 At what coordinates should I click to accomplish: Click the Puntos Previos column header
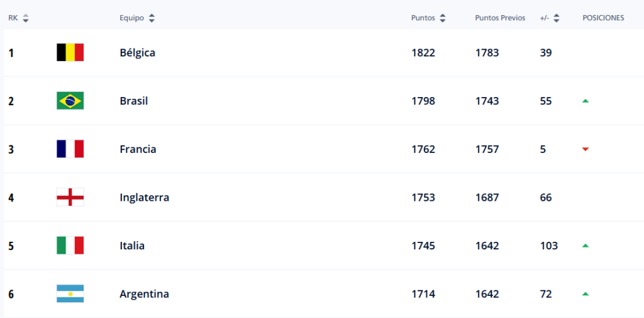tap(500, 18)
